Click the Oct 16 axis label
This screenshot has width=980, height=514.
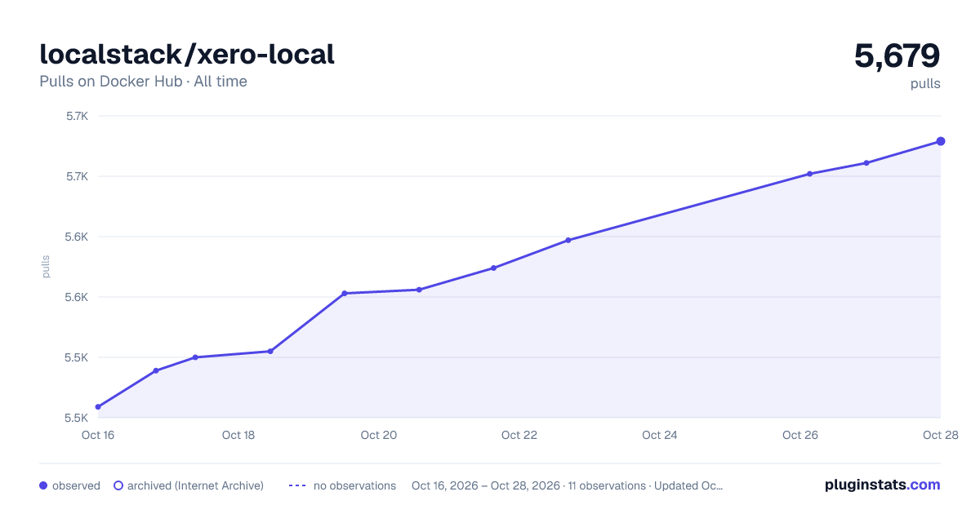coord(98,435)
